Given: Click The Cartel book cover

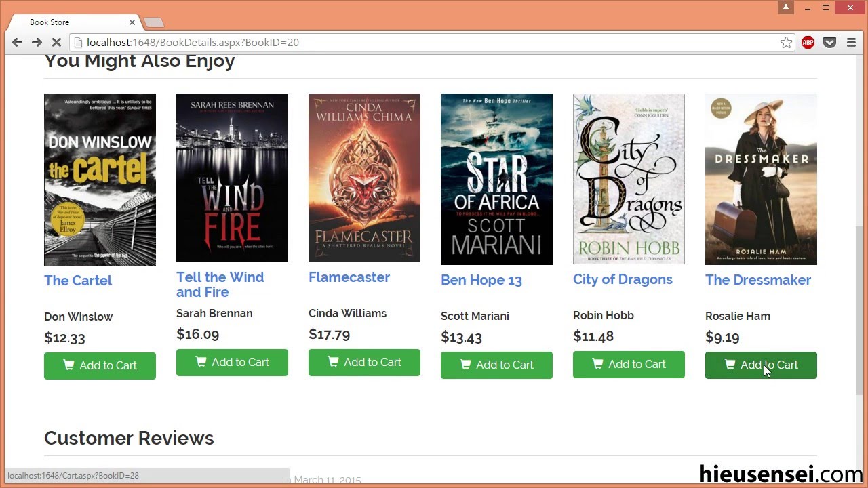Looking at the screenshot, I should click(x=100, y=180).
